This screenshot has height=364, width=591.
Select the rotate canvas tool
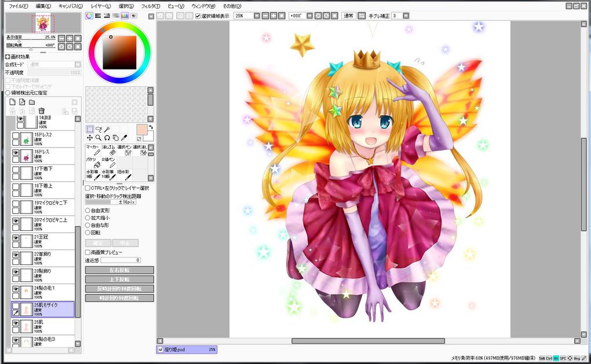(107, 138)
